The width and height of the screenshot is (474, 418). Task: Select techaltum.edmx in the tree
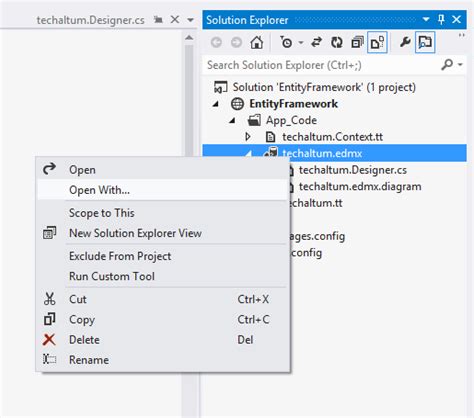click(322, 153)
